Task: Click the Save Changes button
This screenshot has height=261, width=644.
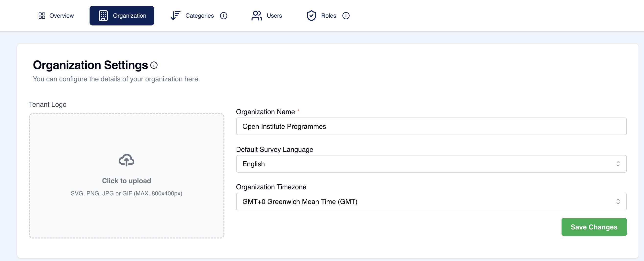Action: [x=594, y=227]
